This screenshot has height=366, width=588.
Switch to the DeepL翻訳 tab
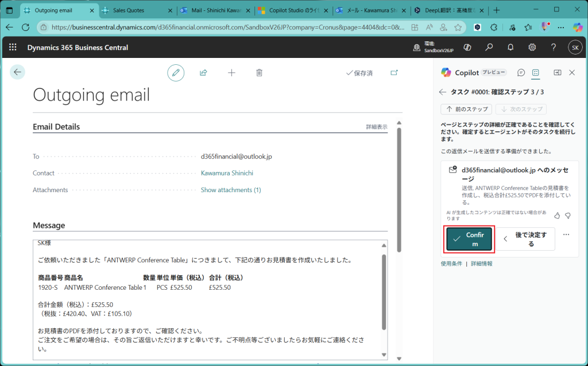pos(450,10)
